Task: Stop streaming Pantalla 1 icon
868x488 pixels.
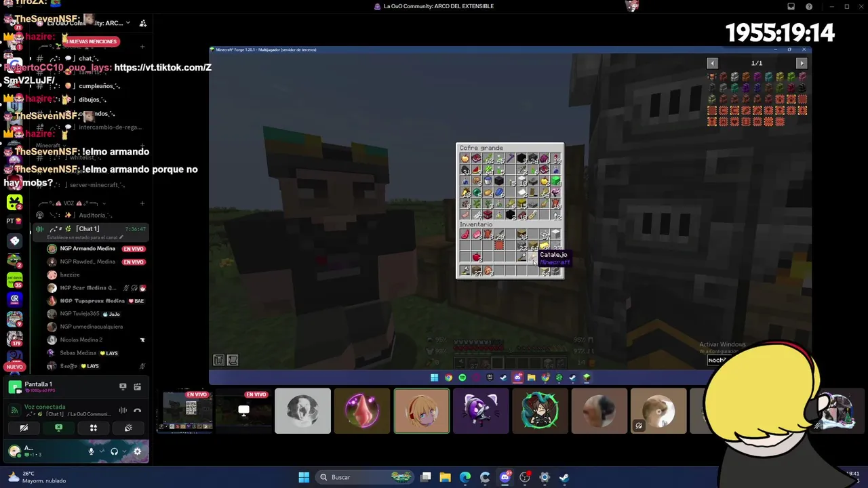Action: coord(123,386)
